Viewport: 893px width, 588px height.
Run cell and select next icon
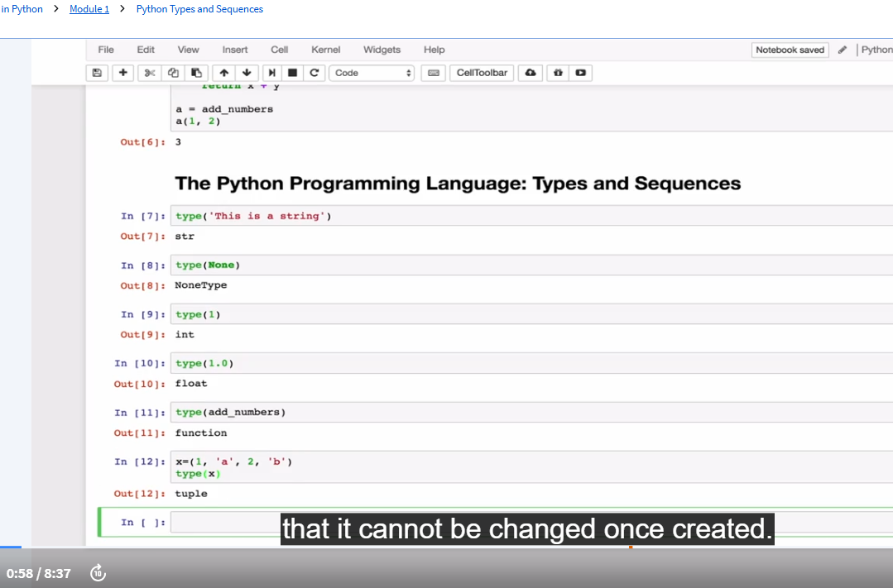pyautogui.click(x=271, y=73)
